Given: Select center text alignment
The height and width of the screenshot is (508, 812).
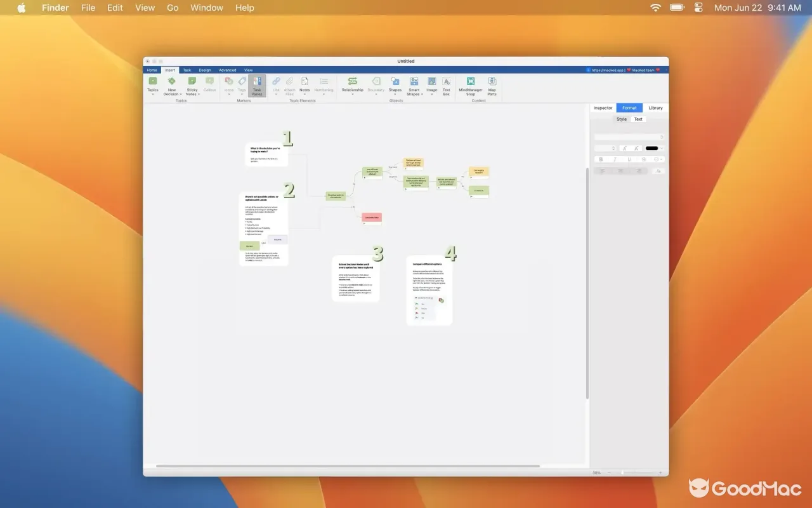Looking at the screenshot, I should click(620, 171).
